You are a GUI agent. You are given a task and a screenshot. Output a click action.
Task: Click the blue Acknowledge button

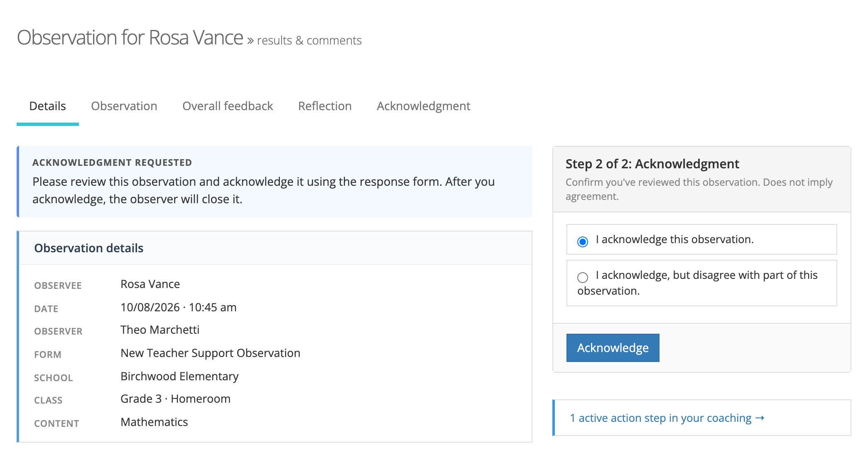(x=613, y=348)
